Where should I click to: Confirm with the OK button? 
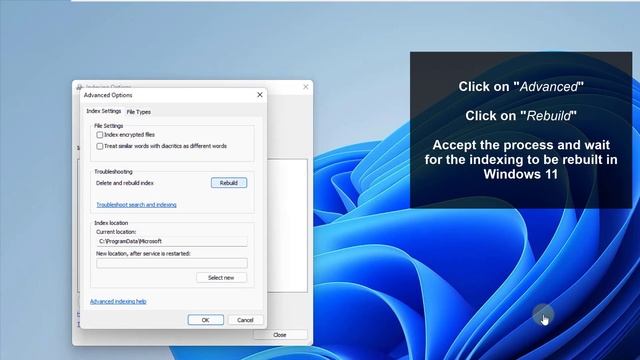(206, 320)
